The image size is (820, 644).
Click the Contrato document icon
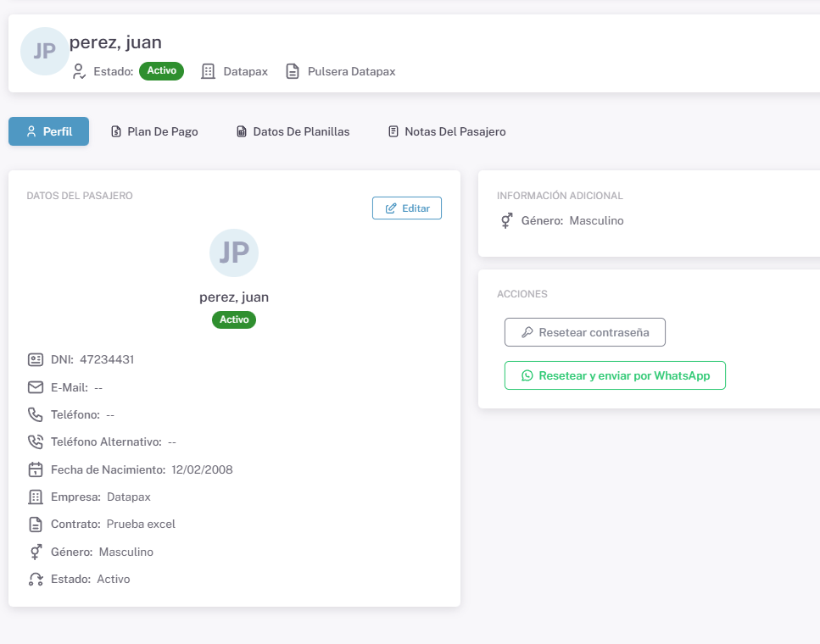pos(36,524)
